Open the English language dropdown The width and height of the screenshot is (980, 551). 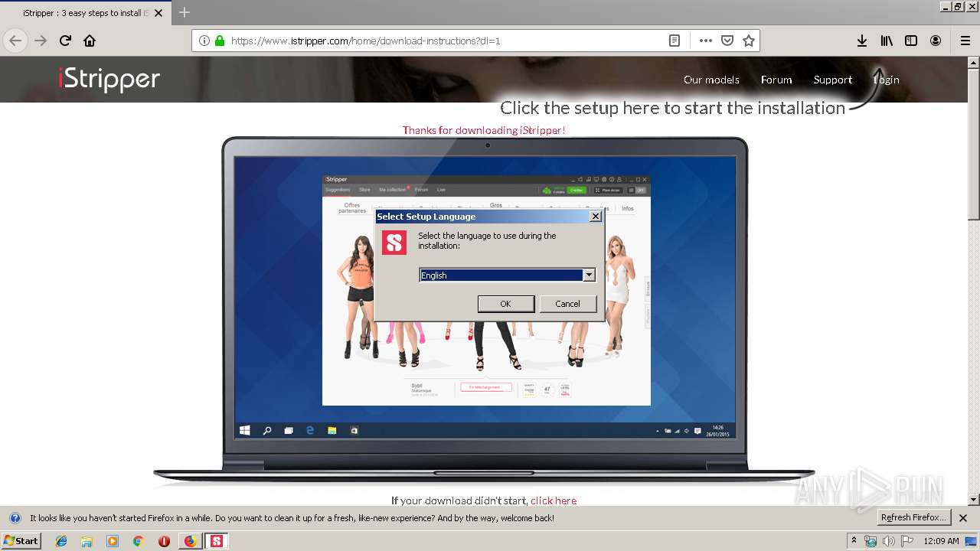(x=589, y=275)
